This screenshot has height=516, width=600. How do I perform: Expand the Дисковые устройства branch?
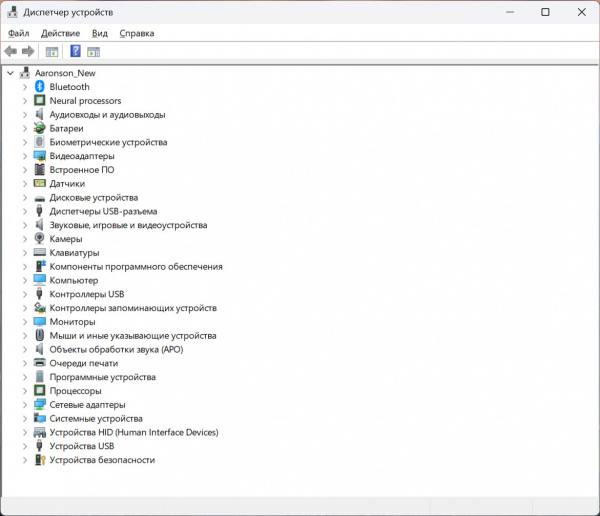tap(25, 198)
